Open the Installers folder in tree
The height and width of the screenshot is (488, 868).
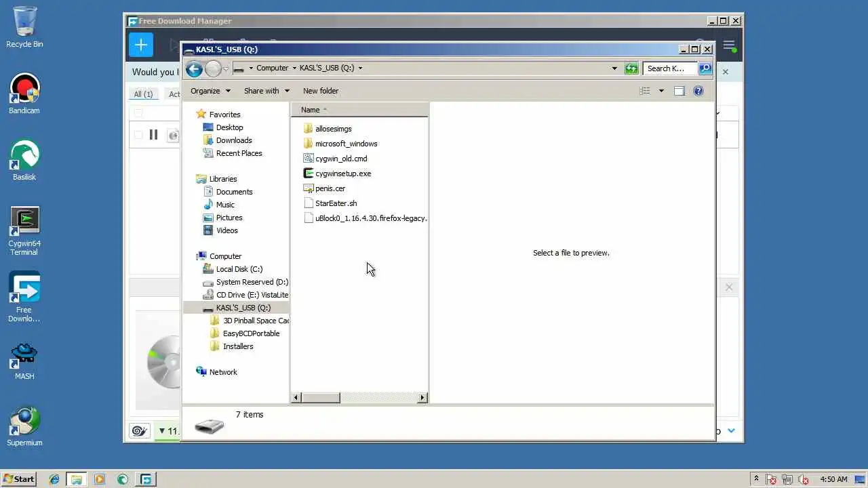point(238,346)
